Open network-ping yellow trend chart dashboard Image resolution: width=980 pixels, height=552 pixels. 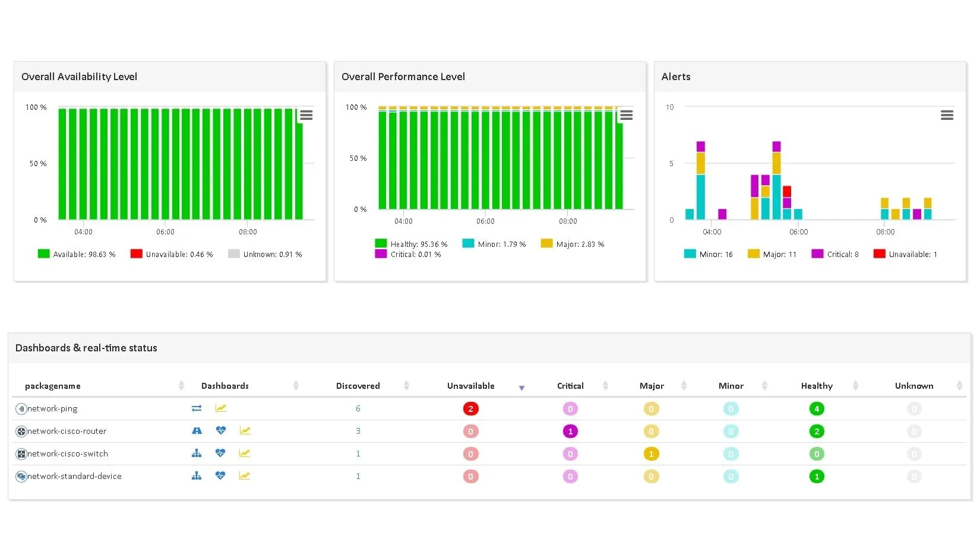[x=220, y=408]
